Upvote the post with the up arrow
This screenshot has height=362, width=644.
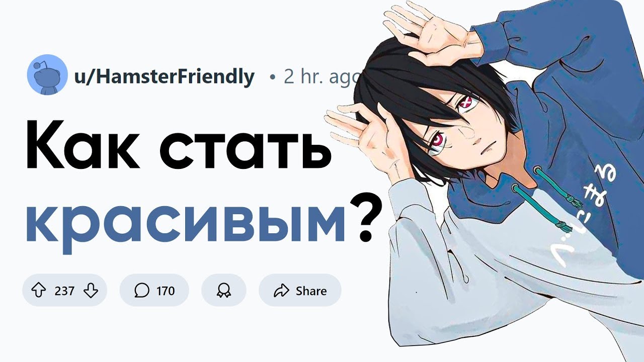pos(39,291)
